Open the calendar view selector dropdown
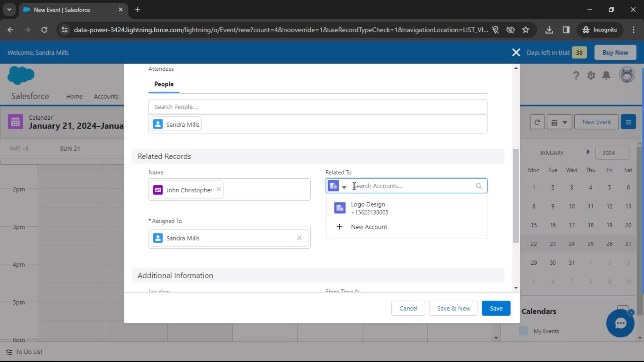644x362 pixels. (x=559, y=122)
